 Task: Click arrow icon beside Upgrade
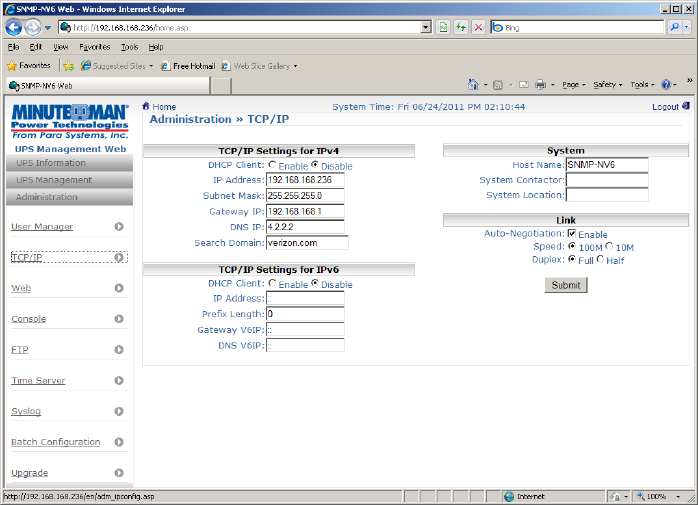point(119,472)
